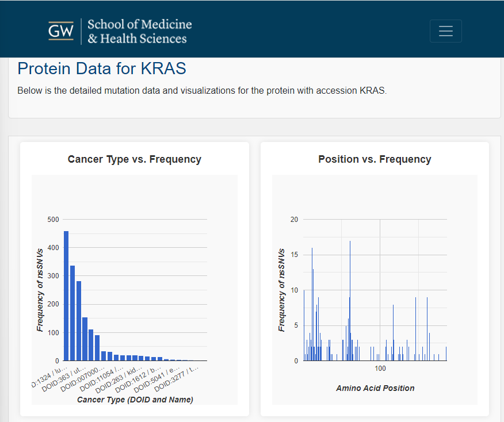Open School of Medicine & Health Sciences link
The height and width of the screenshot is (422, 504).
139,32
